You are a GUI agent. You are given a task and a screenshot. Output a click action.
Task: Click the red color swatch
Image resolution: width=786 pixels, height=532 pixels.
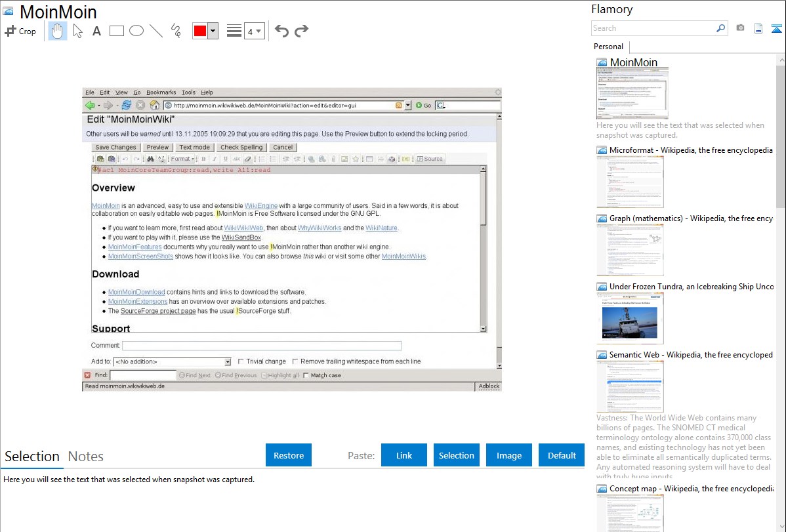(x=200, y=31)
